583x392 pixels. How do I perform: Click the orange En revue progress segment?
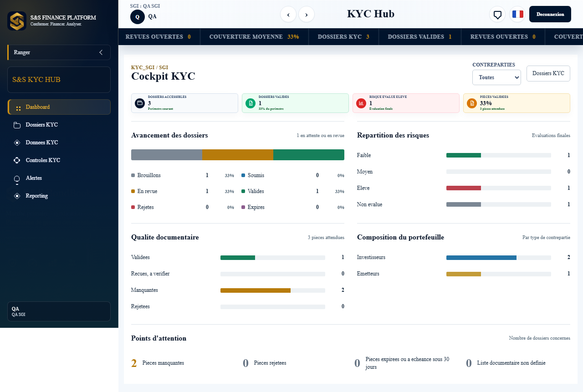click(x=238, y=155)
